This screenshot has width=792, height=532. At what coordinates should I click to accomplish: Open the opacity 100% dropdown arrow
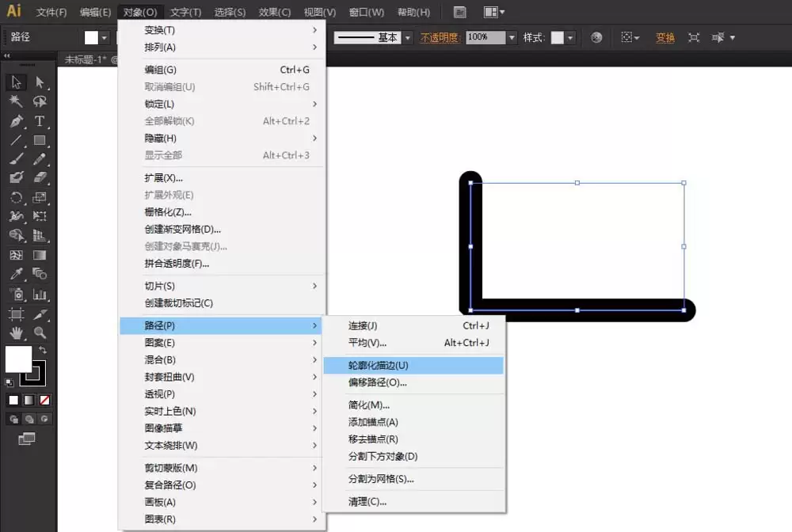tap(512, 37)
